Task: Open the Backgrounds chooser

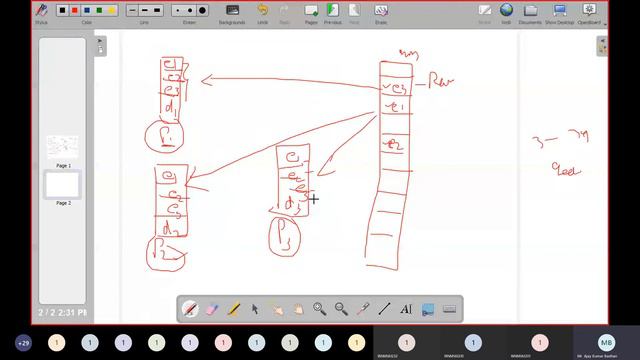Action: point(232,13)
